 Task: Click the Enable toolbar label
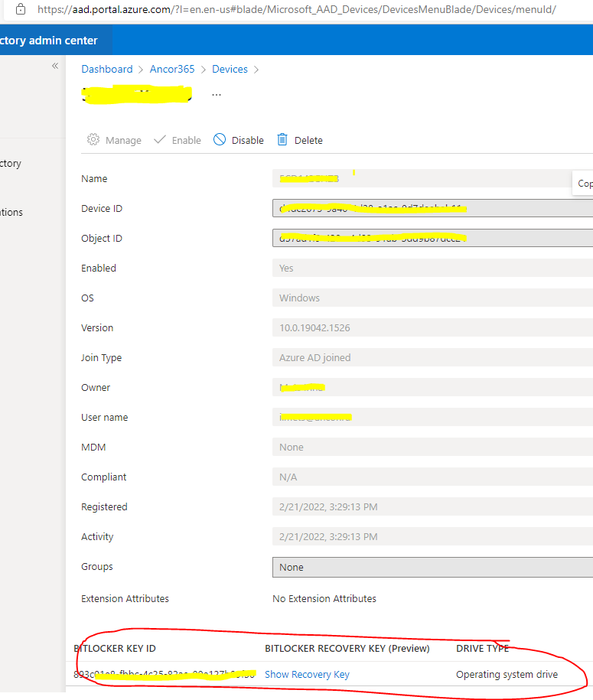[186, 140]
